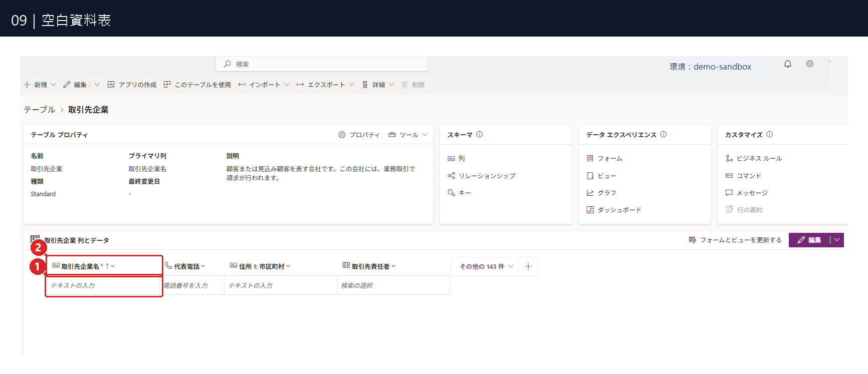Screen dimensions: 868x374
Task: Click the ダッシュボード icon
Action: coord(590,210)
